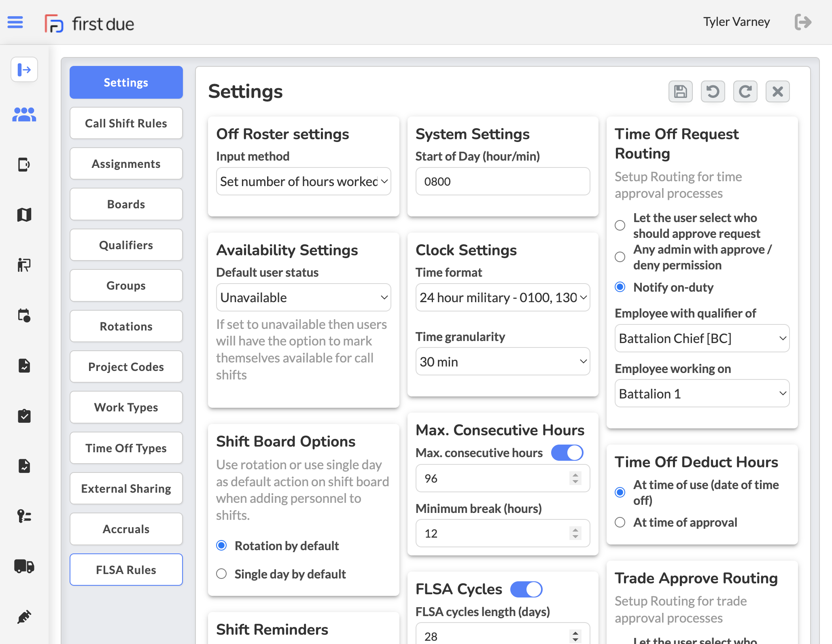
Task: Open Default user status dropdown
Action: click(303, 297)
